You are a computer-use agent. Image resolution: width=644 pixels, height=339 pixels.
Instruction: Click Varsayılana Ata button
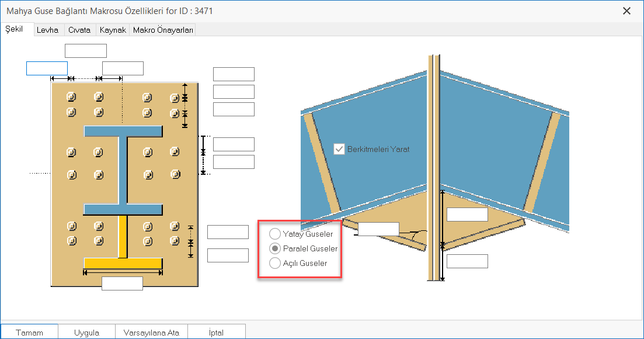(151, 333)
